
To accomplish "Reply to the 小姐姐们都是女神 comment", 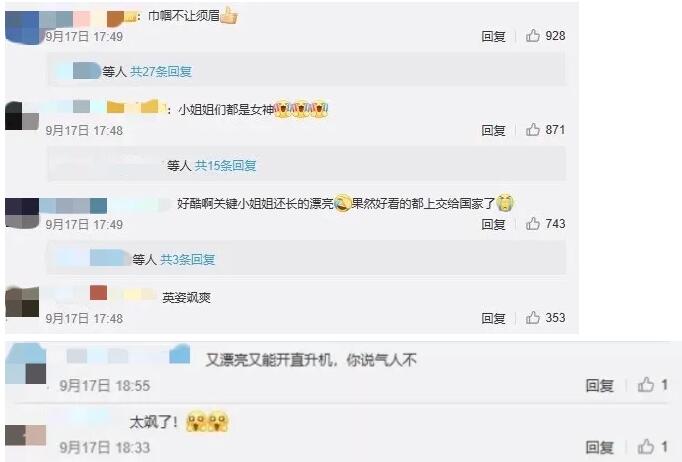I will 493,130.
